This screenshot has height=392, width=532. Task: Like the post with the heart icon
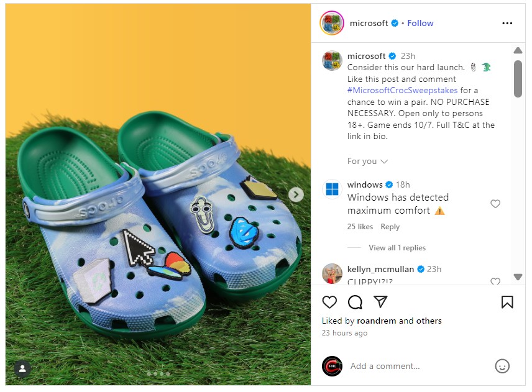(x=329, y=302)
